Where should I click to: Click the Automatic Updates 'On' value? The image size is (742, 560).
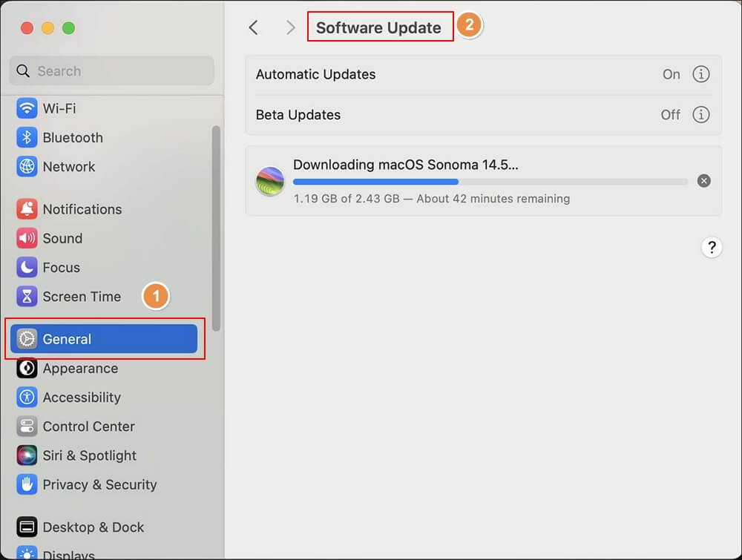coord(671,74)
